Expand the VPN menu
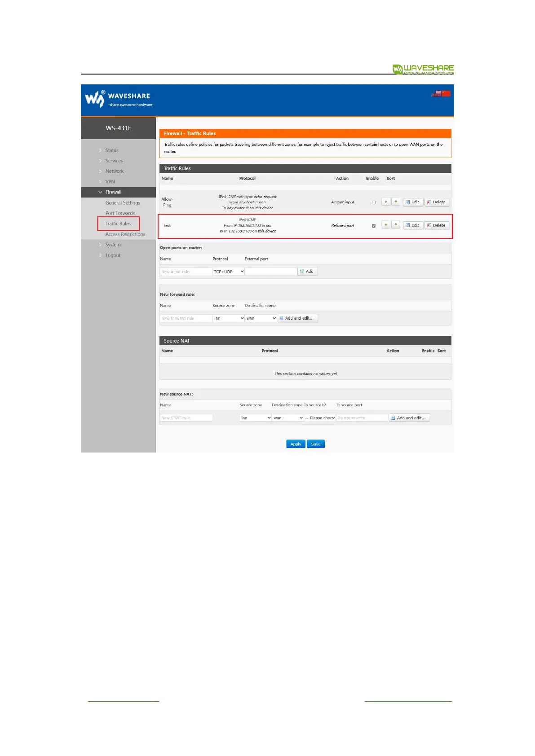 110,182
